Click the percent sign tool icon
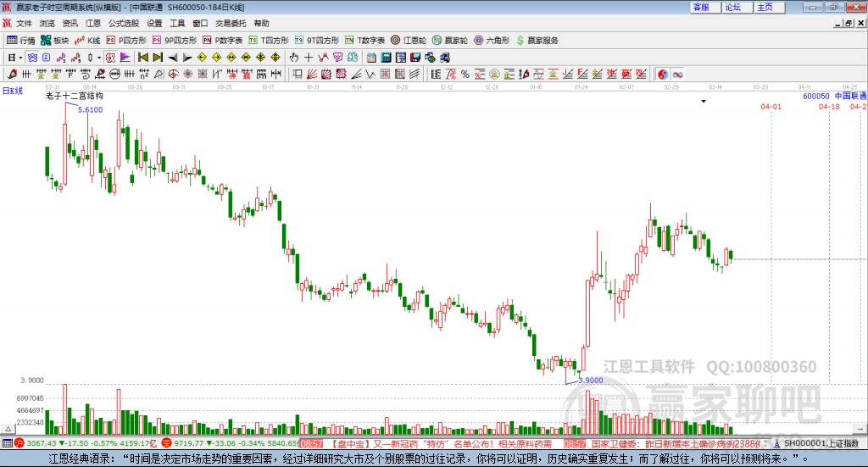The image size is (868, 467). [x=465, y=74]
